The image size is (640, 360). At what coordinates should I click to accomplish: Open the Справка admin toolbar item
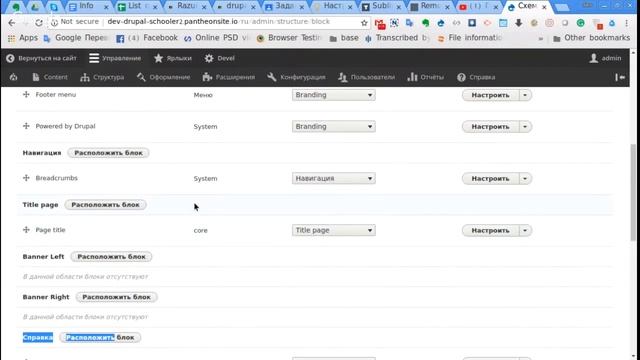point(476,77)
